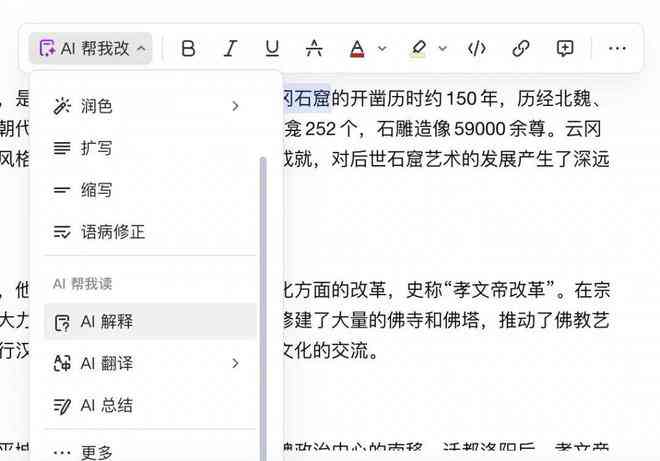Click the 扩写 lines icon
The width and height of the screenshot is (660, 461).
click(62, 148)
